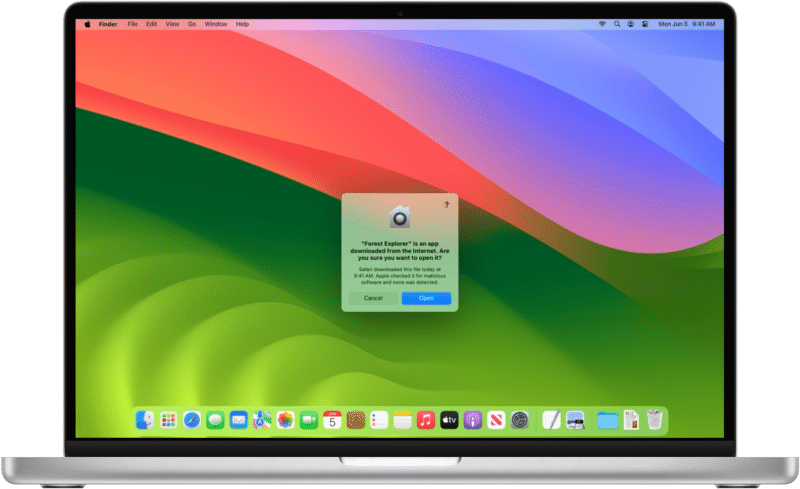Launch Launchpad from the Dock
The height and width of the screenshot is (489, 800).
(168, 420)
